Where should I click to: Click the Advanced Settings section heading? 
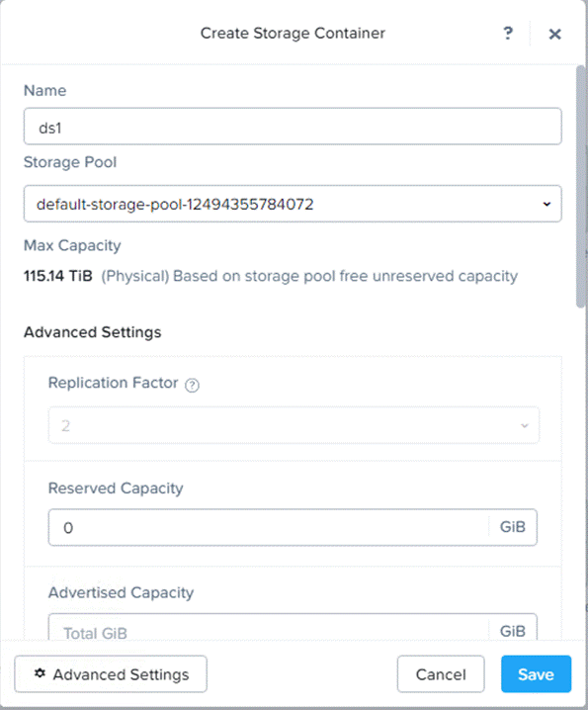pos(92,332)
